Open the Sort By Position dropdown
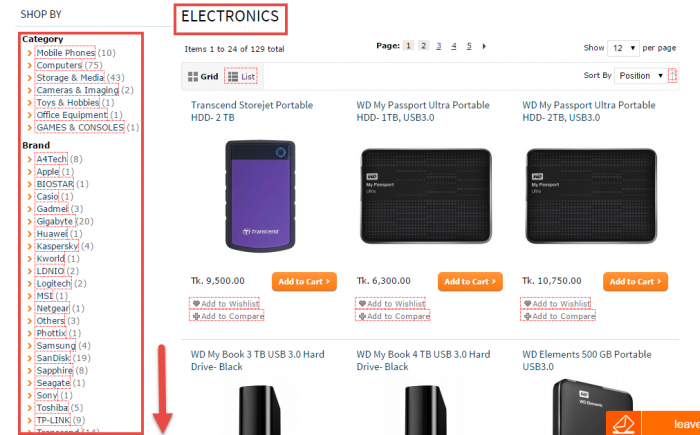This screenshot has height=435, width=700. point(640,75)
